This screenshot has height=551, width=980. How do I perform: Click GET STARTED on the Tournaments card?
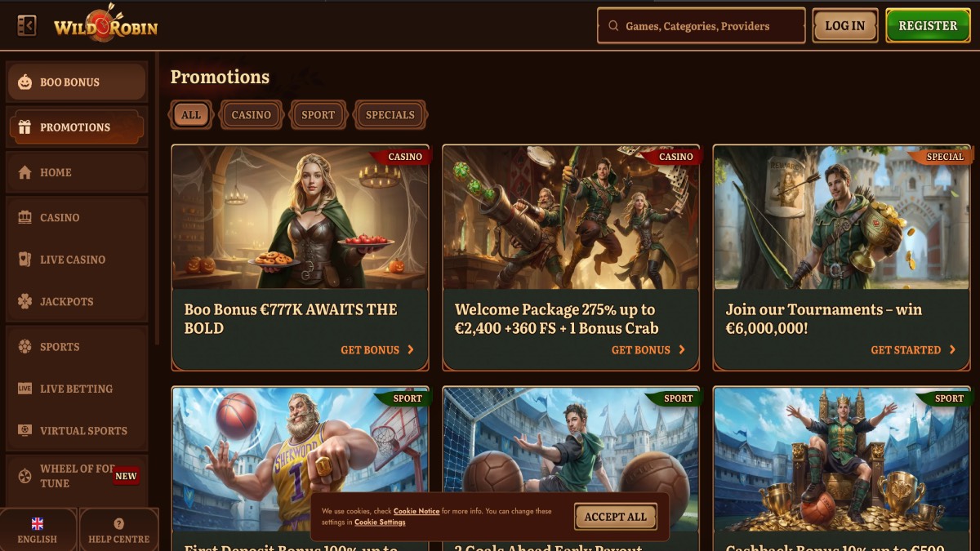tap(913, 349)
